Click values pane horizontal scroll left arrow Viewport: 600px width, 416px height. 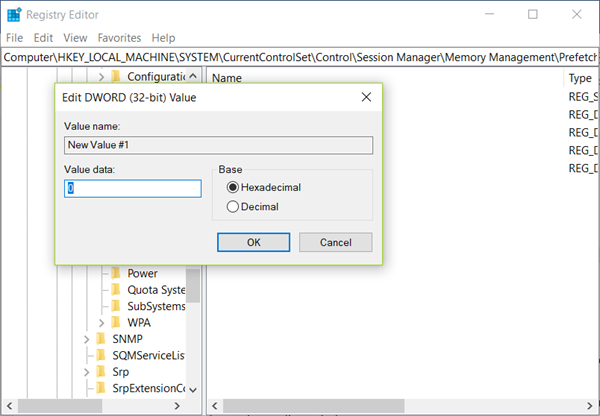(215, 406)
